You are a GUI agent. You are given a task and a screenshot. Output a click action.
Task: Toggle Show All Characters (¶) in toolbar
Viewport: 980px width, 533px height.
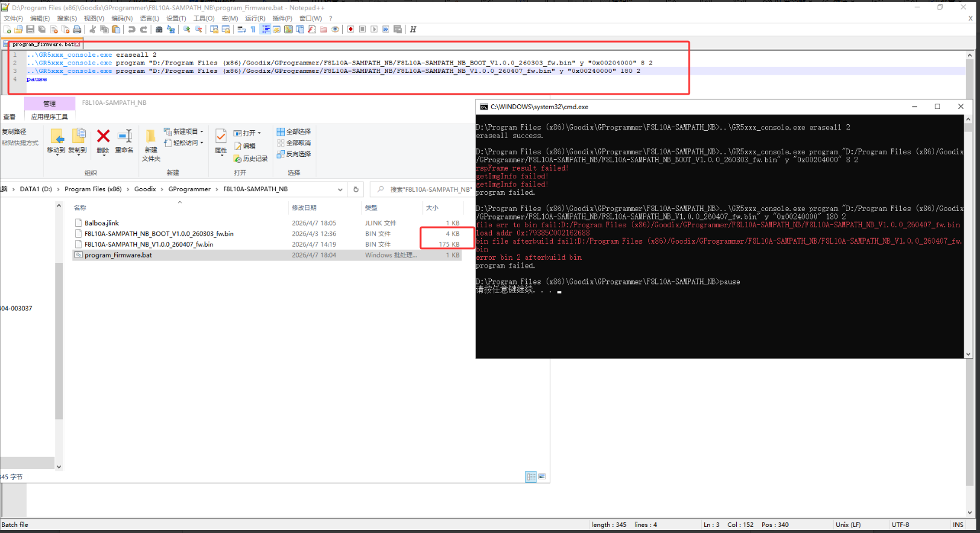click(253, 29)
